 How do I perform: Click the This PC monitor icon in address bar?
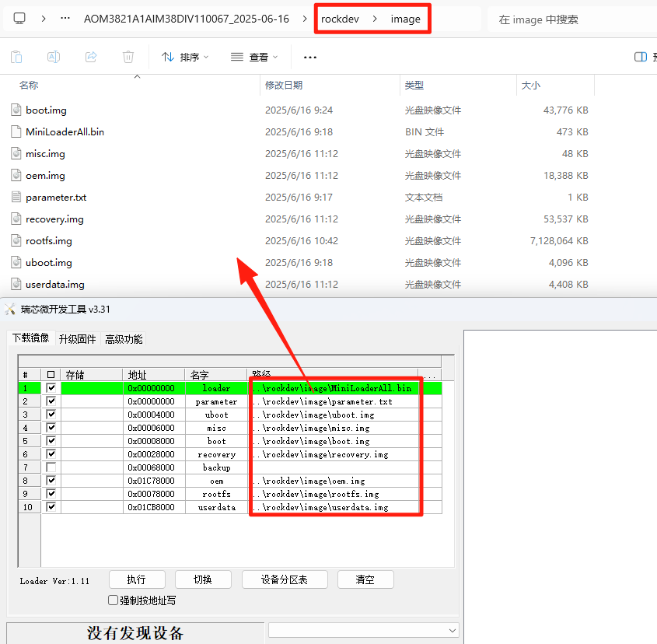[20, 19]
